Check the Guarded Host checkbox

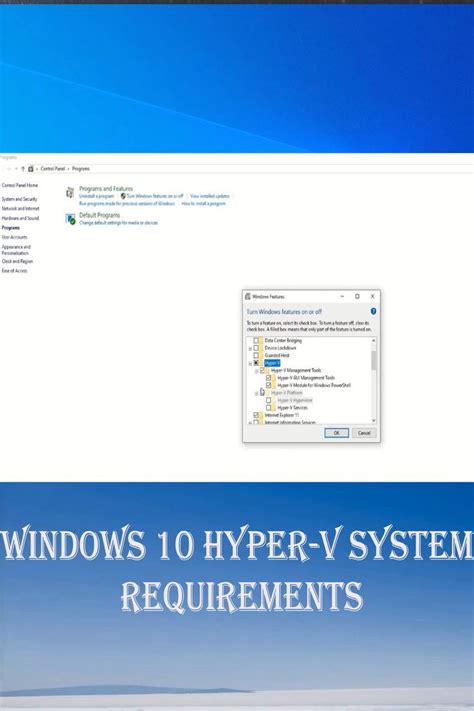(x=256, y=356)
